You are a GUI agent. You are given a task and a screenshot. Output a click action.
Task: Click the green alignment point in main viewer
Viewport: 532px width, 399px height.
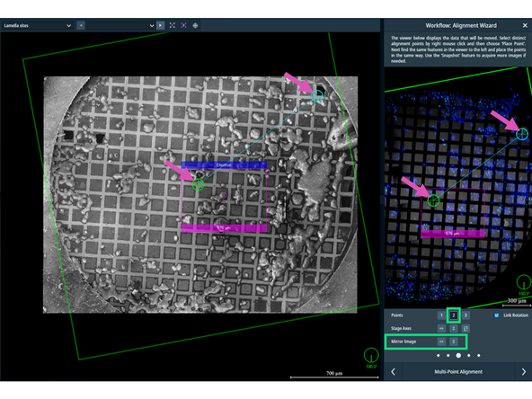(x=198, y=184)
